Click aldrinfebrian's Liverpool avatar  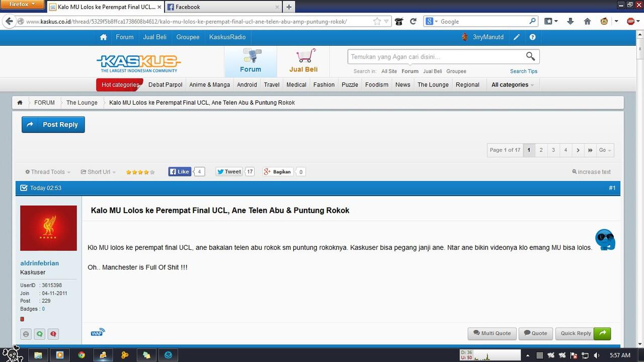[48, 228]
